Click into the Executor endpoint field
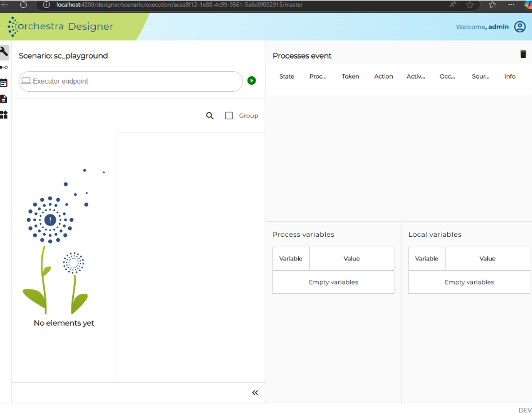Viewport: 532px width, 413px height. (x=131, y=81)
